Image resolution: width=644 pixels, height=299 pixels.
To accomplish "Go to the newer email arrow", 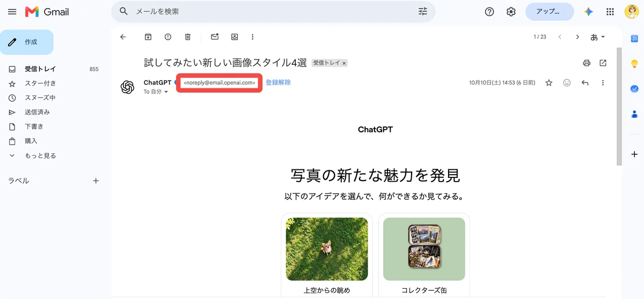I will pos(560,37).
